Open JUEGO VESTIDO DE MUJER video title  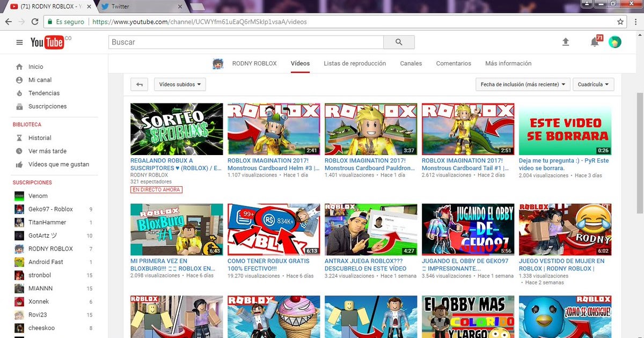click(562, 264)
